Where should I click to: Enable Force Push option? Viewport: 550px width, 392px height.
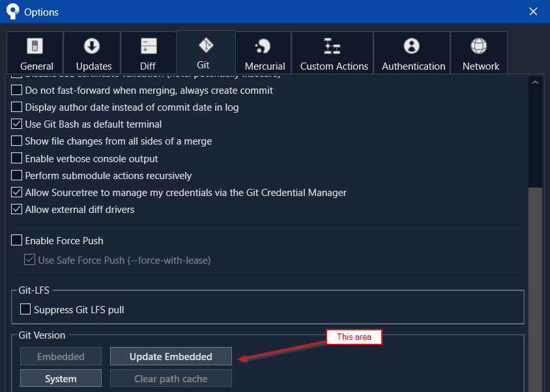pyautogui.click(x=16, y=240)
